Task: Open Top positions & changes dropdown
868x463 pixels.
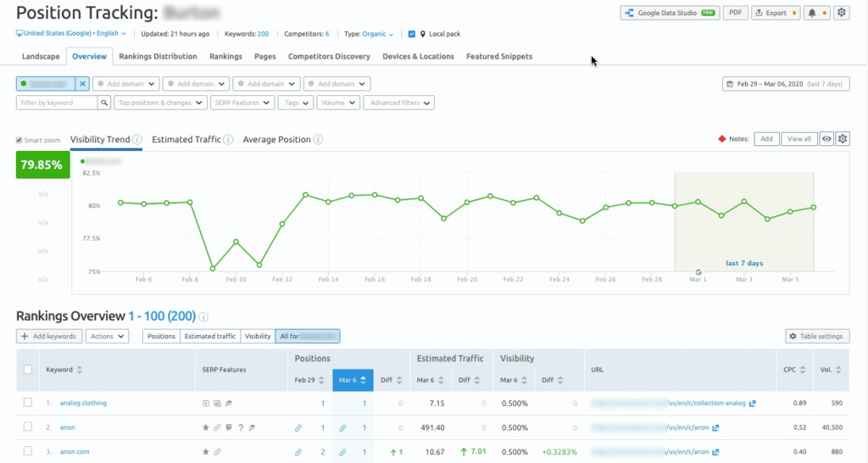Action: coord(161,103)
